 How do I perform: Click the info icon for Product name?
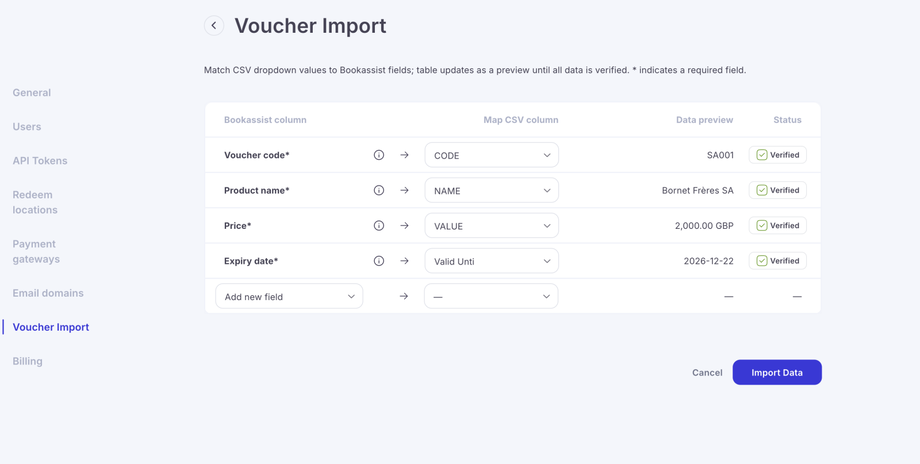(x=379, y=190)
